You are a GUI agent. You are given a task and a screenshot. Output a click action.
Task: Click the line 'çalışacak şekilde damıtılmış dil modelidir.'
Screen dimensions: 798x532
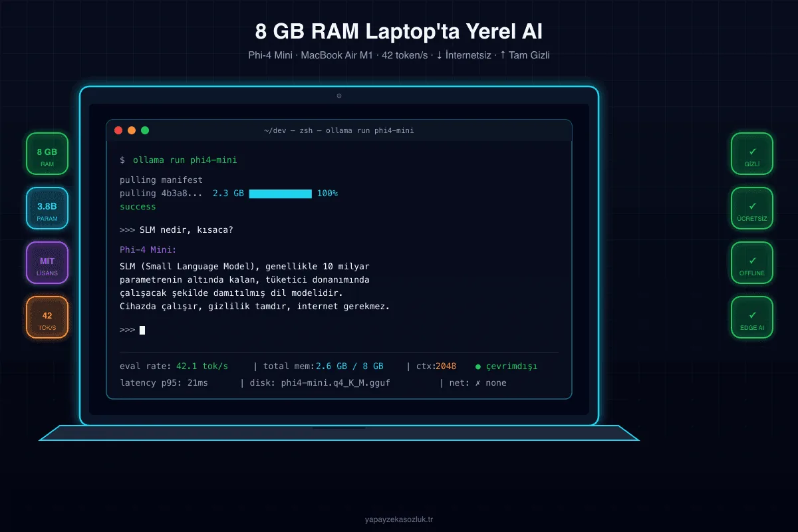pos(231,293)
